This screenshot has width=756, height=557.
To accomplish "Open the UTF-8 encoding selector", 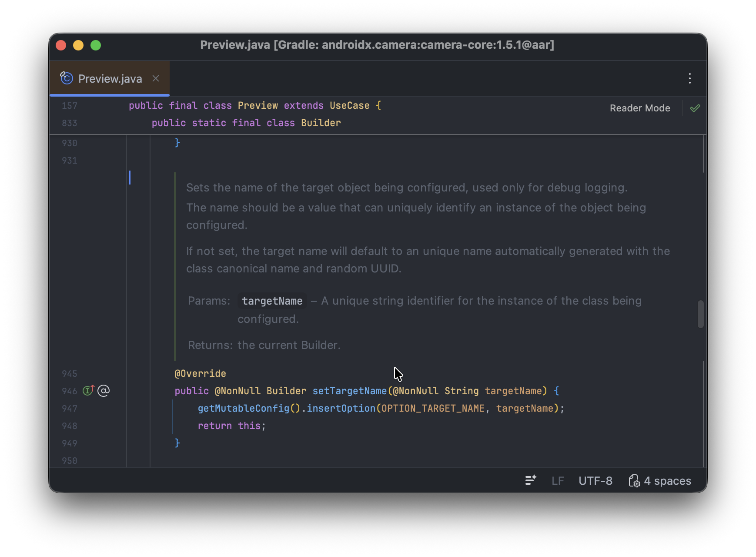I will tap(595, 481).
